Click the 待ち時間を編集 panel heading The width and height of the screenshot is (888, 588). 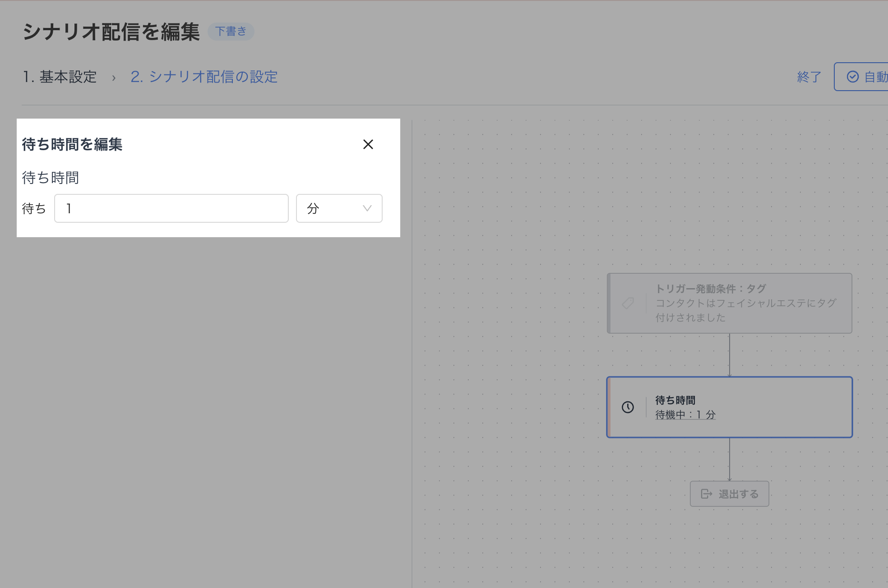(x=72, y=144)
